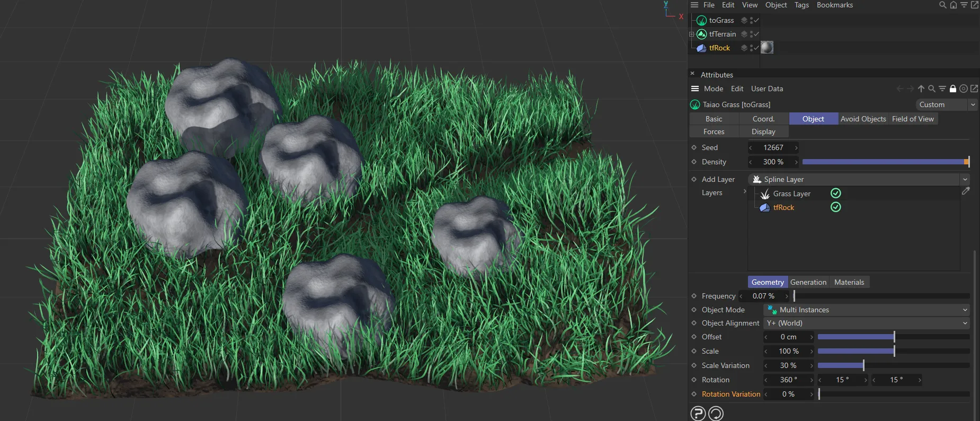Click the filter icon in Attributes toolbar
Screen dimensions: 980x421
(x=942, y=89)
